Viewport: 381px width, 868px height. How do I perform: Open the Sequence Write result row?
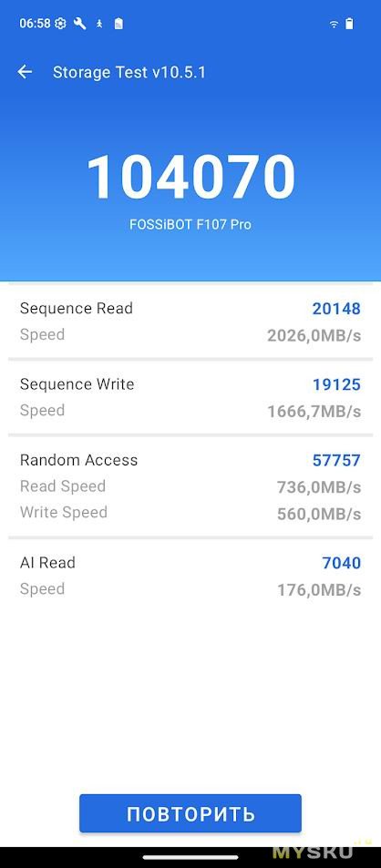click(190, 397)
